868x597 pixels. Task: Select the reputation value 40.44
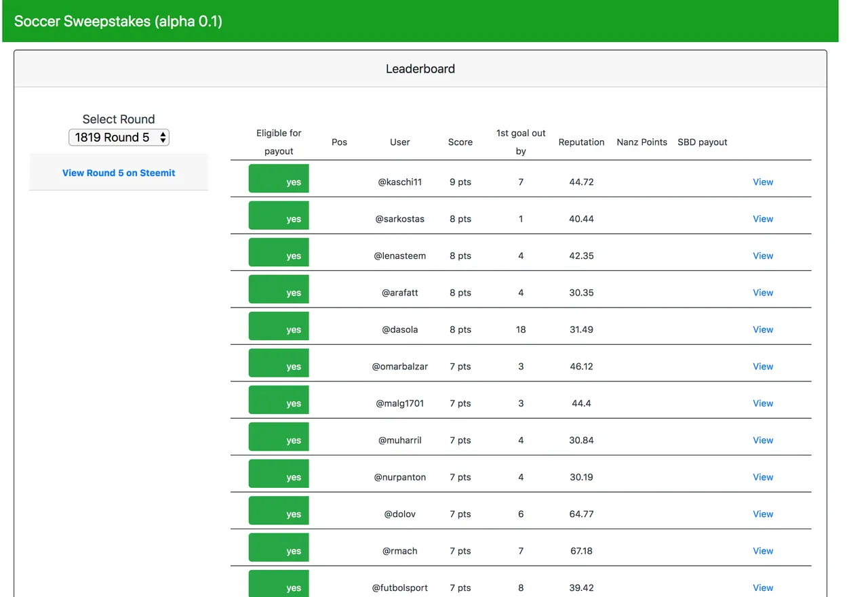pos(582,219)
